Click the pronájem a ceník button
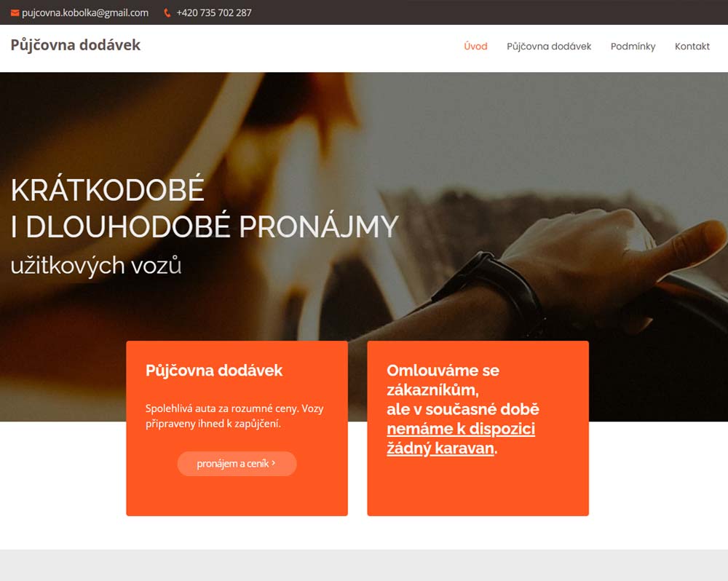The width and height of the screenshot is (728, 581). click(x=237, y=464)
